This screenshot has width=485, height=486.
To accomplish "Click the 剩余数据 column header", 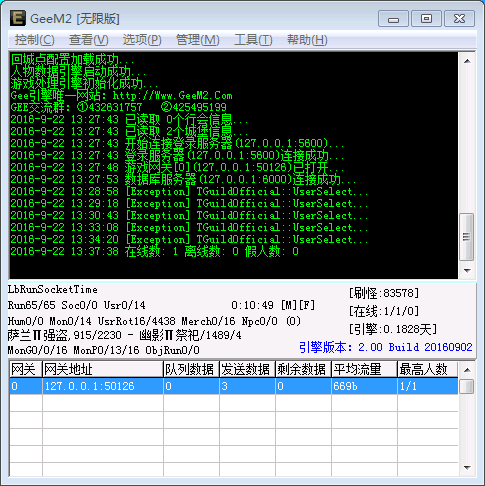I will tap(303, 369).
